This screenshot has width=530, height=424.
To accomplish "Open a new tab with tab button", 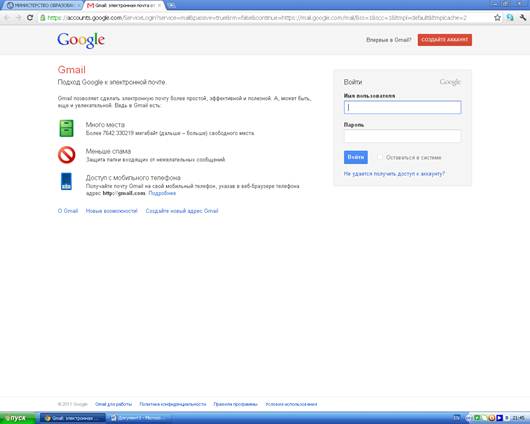I will coord(171,5).
